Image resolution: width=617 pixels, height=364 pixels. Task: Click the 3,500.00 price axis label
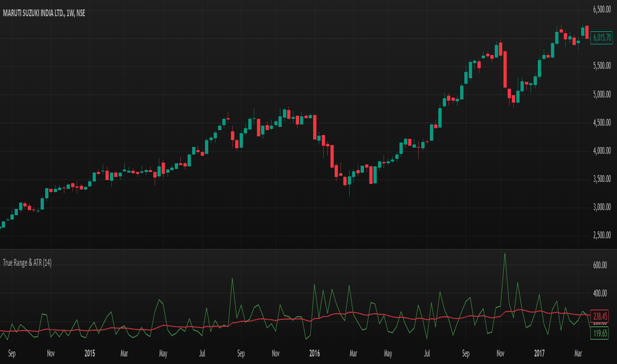pos(602,179)
